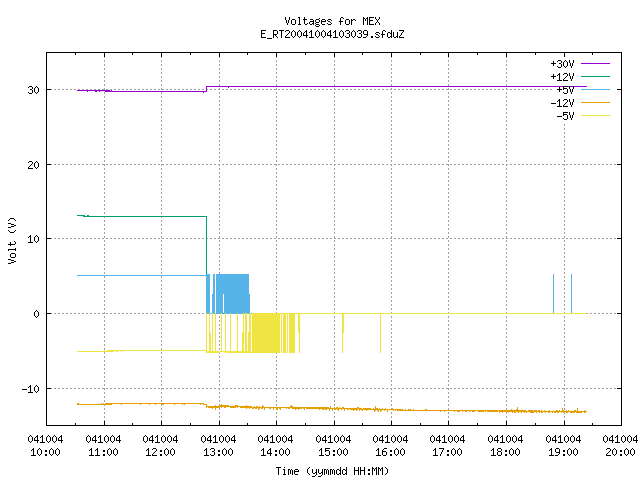Click the dense blue +5V oscillation block
Screen dimensions: 640x480
coord(233,294)
